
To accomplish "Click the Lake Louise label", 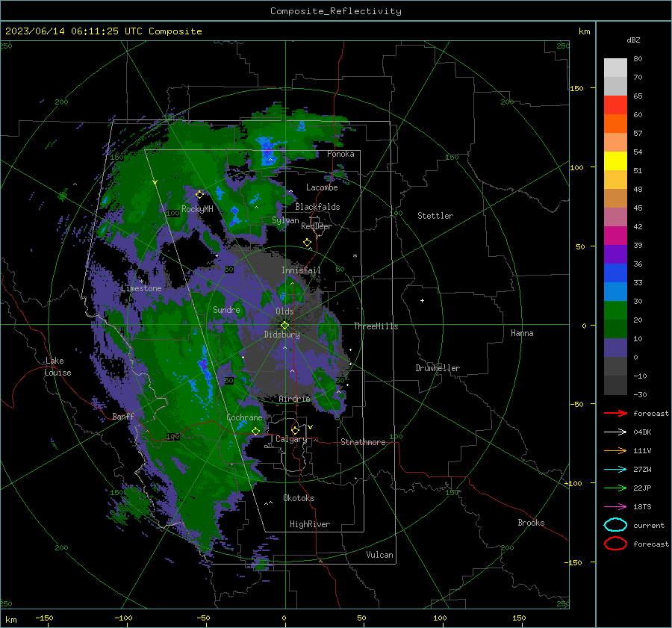I will pyautogui.click(x=57, y=367).
